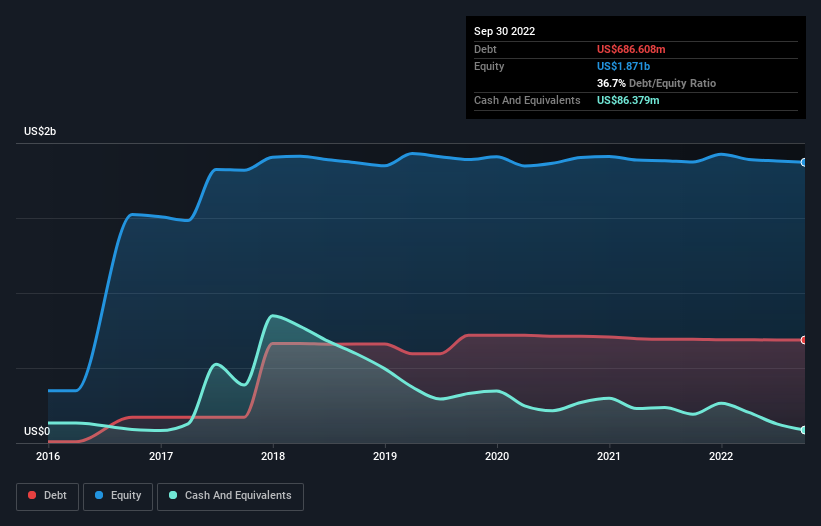The height and width of the screenshot is (526, 821).
Task: Click the blue Equity legend dot
Action: 99,495
